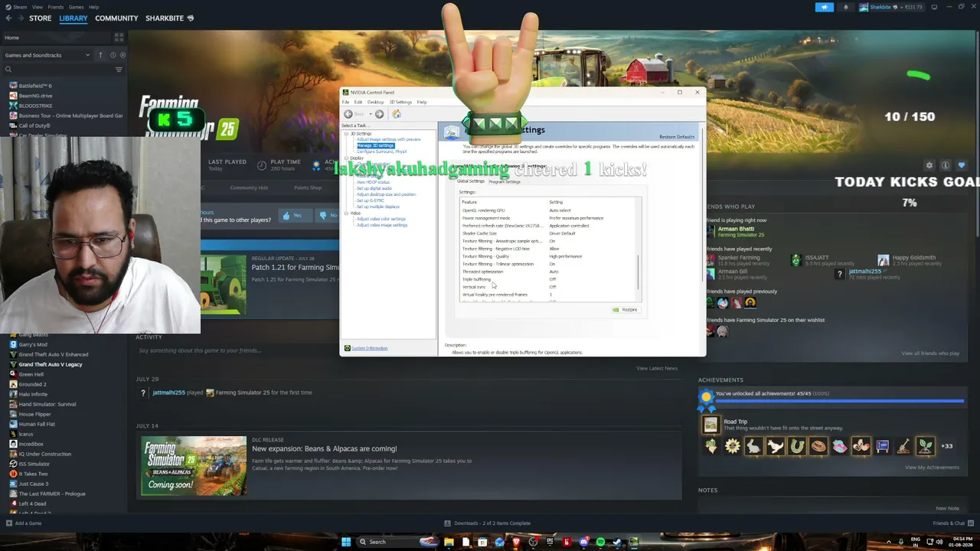Open Steam from the taskbar

(x=617, y=542)
